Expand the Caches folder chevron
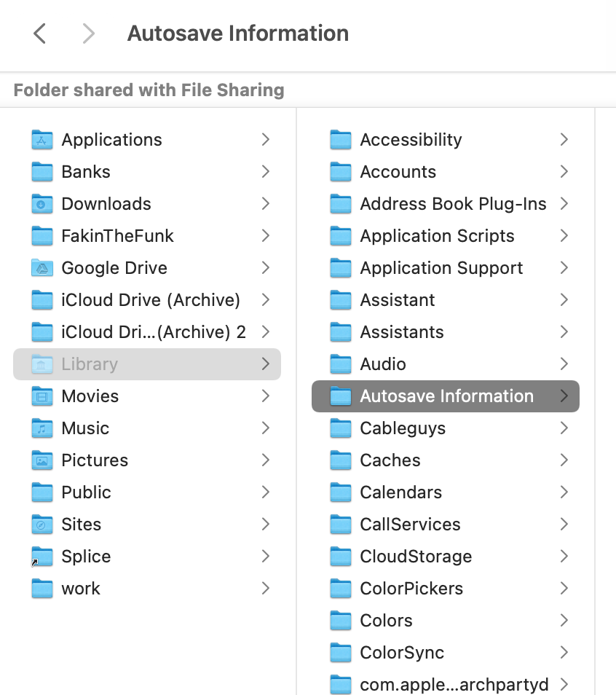The image size is (616, 695). tap(564, 460)
